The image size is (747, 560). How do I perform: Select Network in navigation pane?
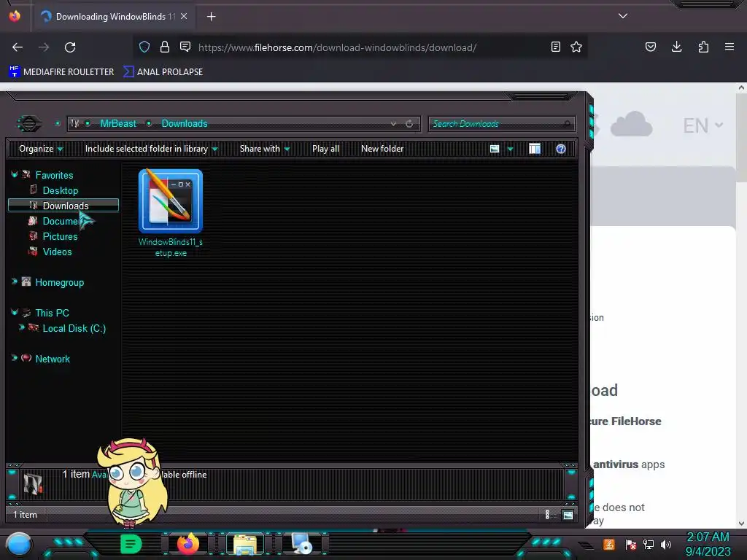53,359
